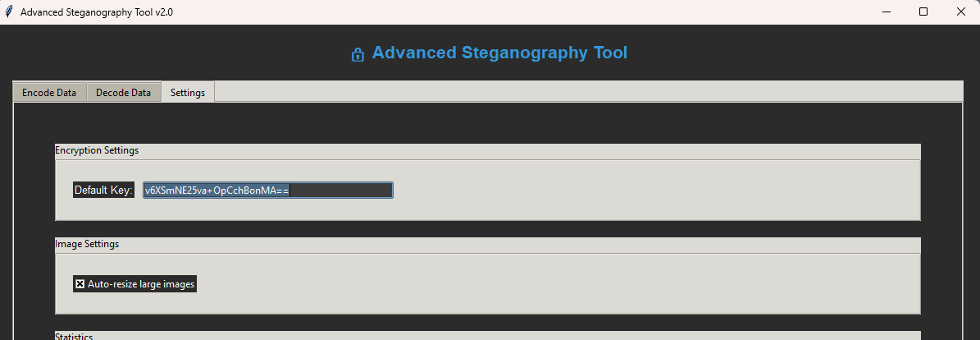Toggle the Auto-resize large images checkbox
This screenshot has height=340, width=980.
click(x=80, y=284)
